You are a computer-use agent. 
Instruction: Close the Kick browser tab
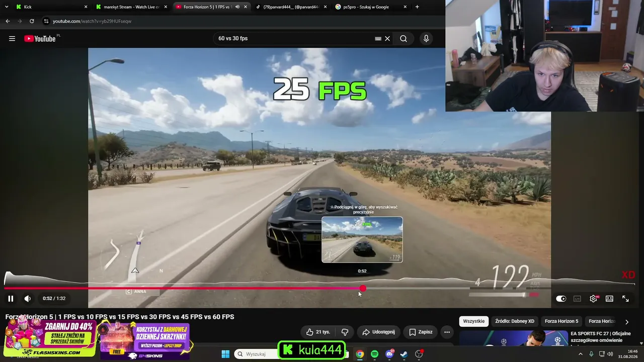(86, 7)
